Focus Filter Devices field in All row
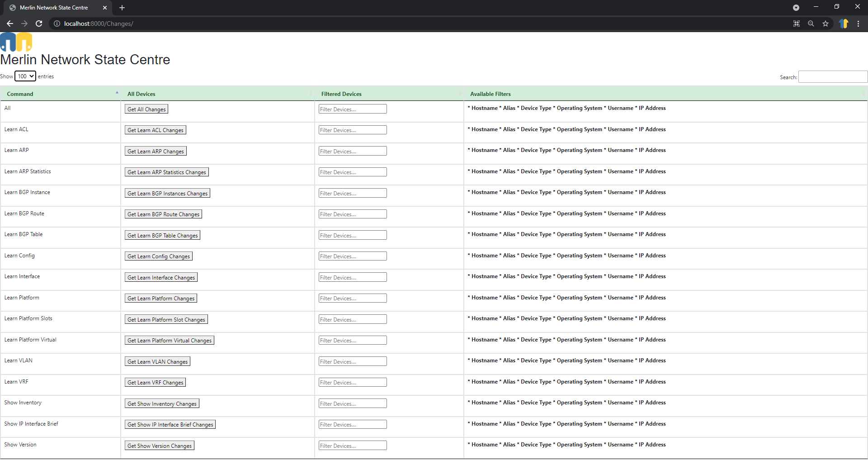 [x=353, y=109]
